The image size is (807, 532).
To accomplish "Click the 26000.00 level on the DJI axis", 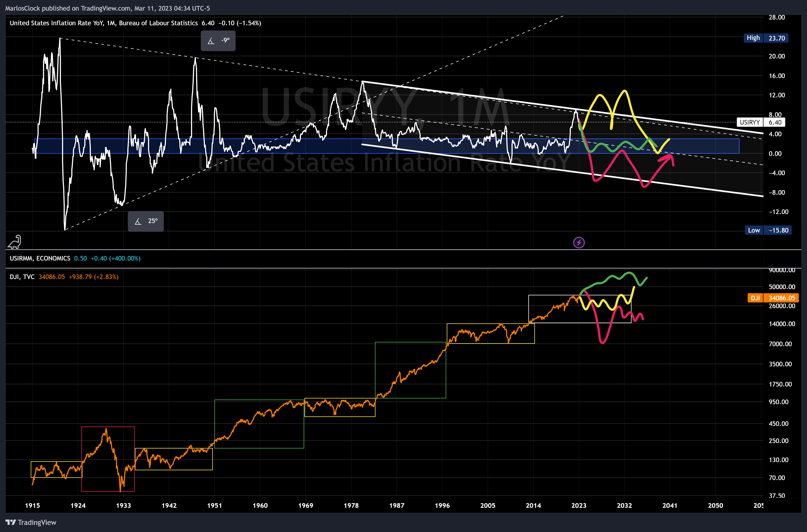I will tap(782, 306).
